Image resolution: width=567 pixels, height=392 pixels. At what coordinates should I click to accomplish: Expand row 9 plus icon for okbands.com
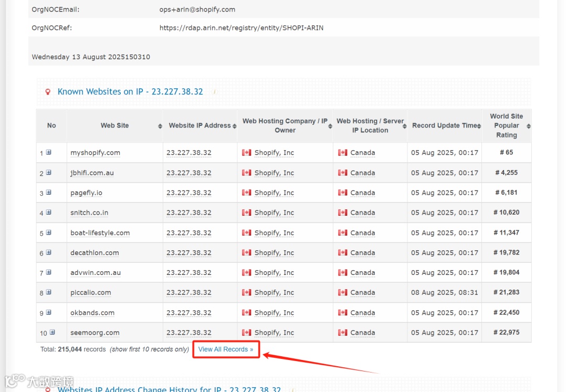48,312
